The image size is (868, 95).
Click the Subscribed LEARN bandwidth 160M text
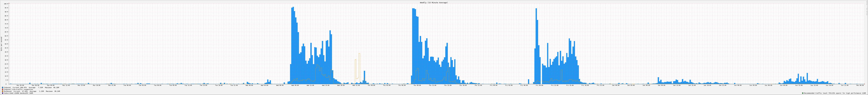tap(19, 93)
